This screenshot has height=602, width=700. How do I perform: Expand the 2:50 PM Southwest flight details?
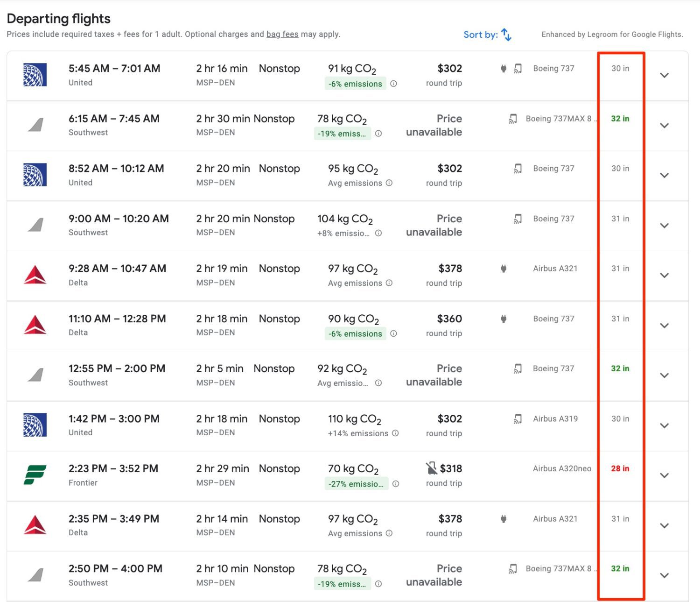pos(665,575)
